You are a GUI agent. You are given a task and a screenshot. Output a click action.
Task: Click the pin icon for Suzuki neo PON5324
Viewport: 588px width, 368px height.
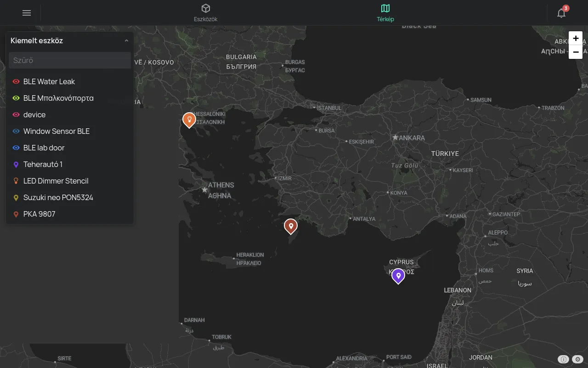(16, 197)
